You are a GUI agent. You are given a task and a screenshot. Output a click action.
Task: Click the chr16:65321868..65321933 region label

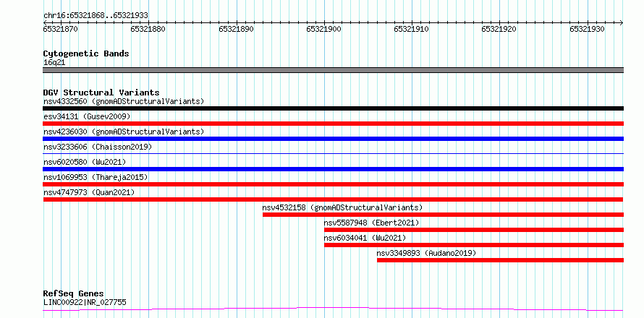coord(96,15)
